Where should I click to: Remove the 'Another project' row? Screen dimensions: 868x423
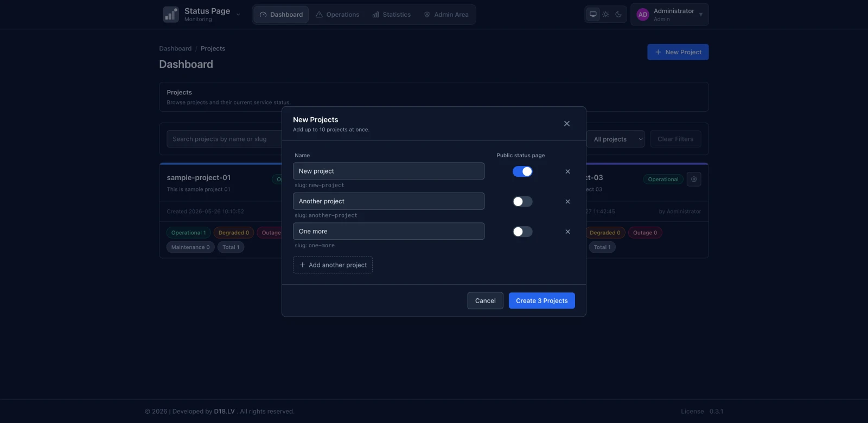click(568, 202)
